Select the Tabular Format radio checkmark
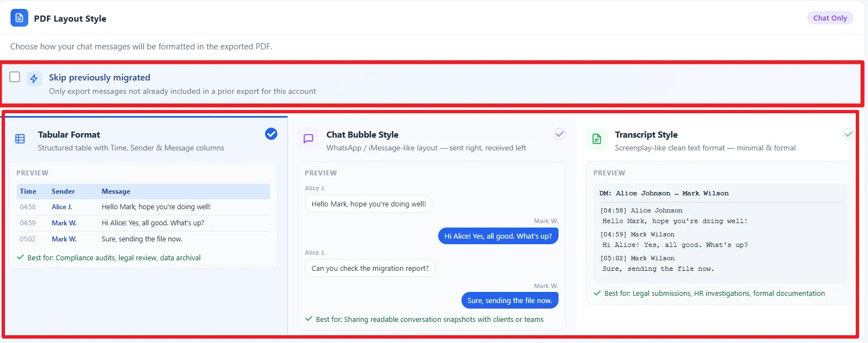This screenshot has height=343, width=868. [271, 134]
